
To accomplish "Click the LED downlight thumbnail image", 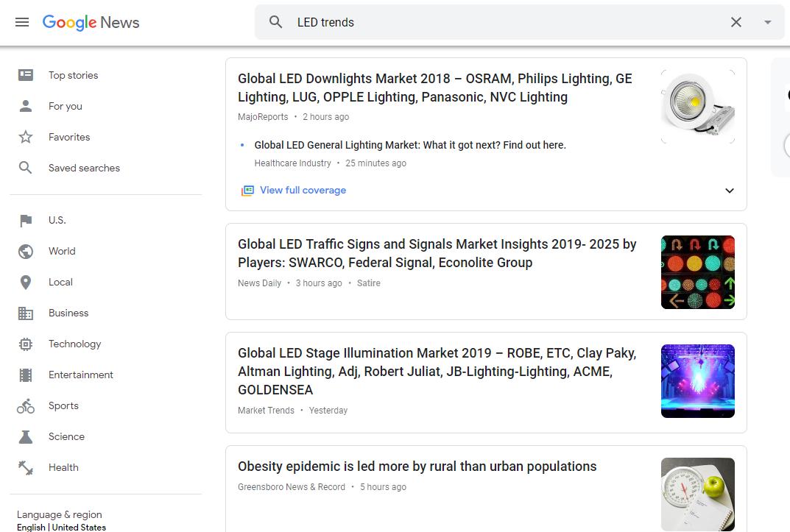I will click(698, 107).
